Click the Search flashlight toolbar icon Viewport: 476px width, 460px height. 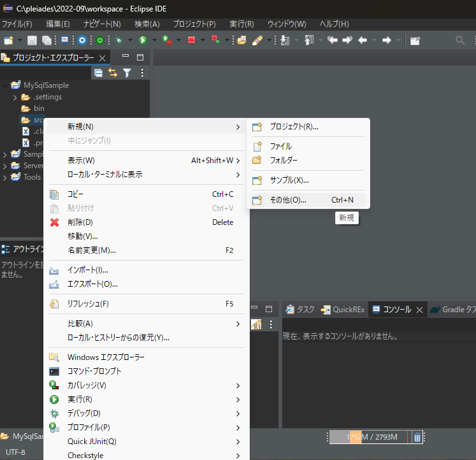click(x=257, y=40)
